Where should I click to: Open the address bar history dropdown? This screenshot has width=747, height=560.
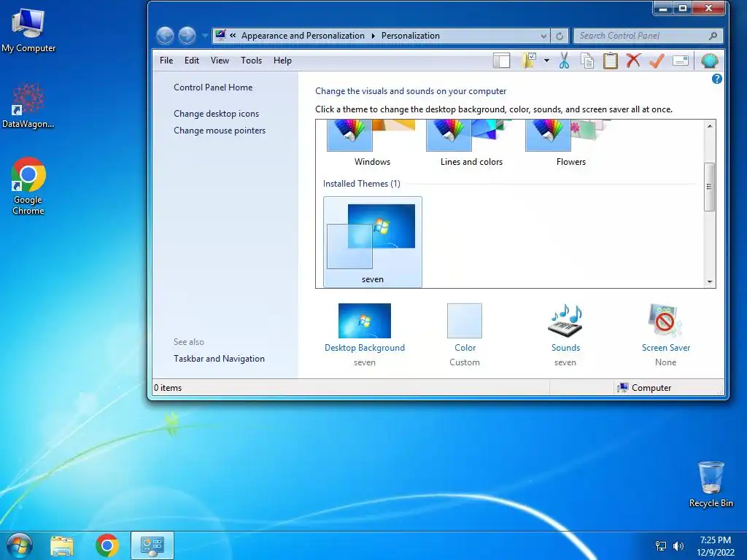[x=543, y=36]
